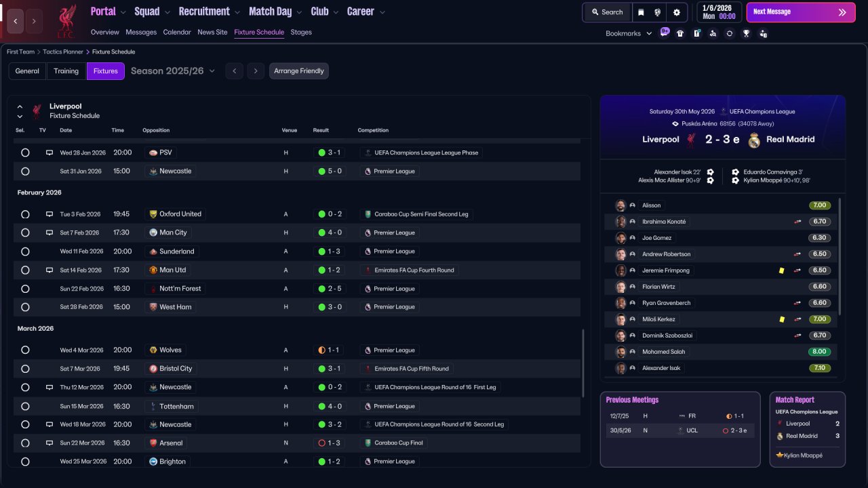Collapse the Liverpool fixture schedule with up chevron
868x488 pixels.
(x=20, y=106)
